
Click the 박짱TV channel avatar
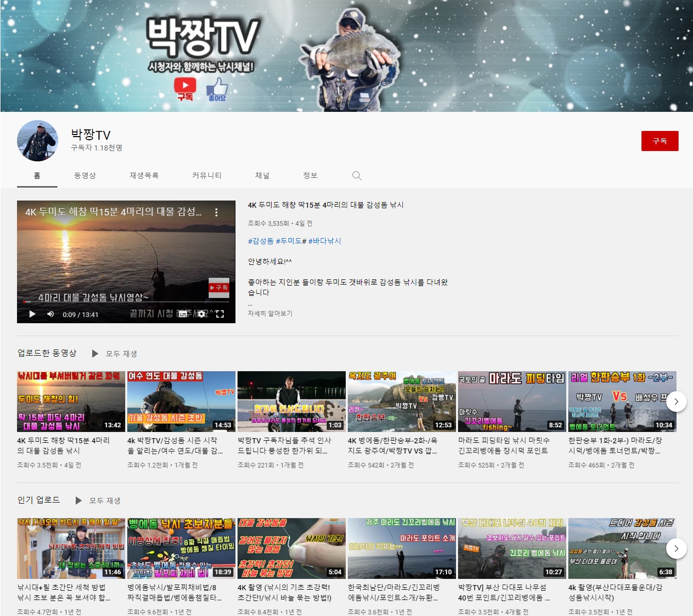click(38, 141)
